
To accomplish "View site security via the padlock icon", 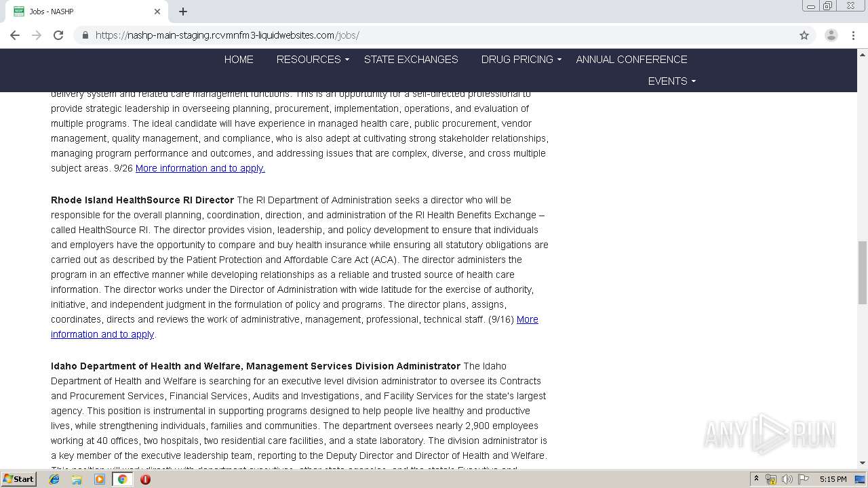I will pyautogui.click(x=85, y=35).
